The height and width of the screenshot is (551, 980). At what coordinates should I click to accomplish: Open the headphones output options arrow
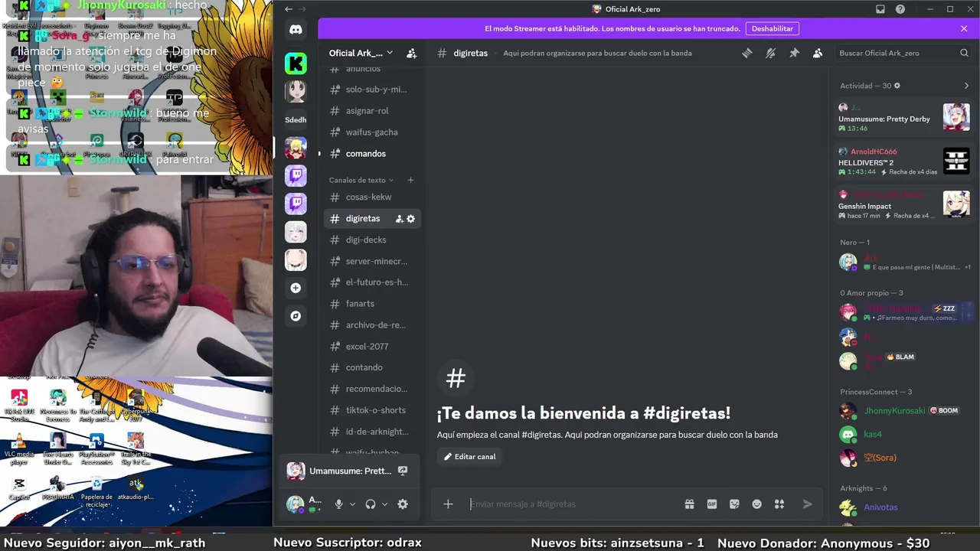pyautogui.click(x=384, y=504)
